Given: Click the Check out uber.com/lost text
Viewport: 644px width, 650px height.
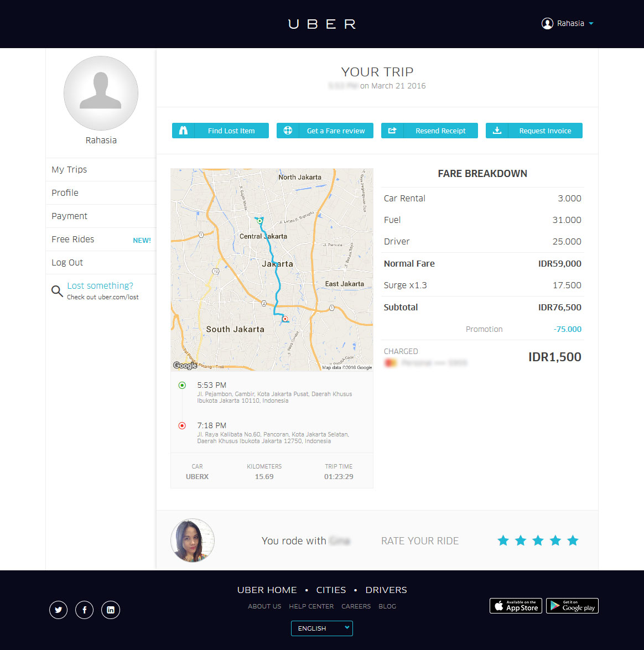Looking at the screenshot, I should pyautogui.click(x=103, y=297).
